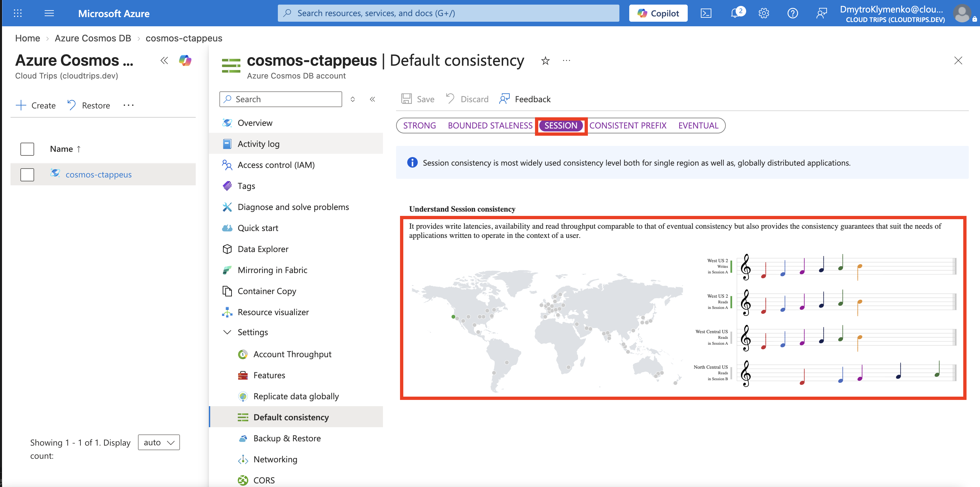This screenshot has height=487, width=980.
Task: Open portal settings gear
Action: [x=764, y=13]
